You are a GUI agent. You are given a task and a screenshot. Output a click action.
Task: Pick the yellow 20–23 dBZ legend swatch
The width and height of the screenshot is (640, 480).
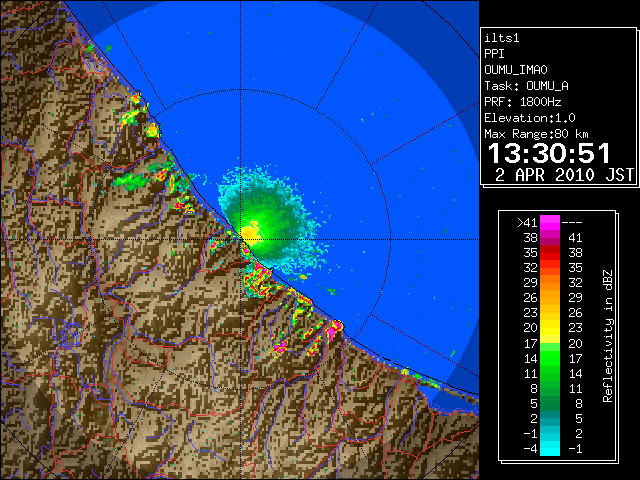[x=550, y=328]
